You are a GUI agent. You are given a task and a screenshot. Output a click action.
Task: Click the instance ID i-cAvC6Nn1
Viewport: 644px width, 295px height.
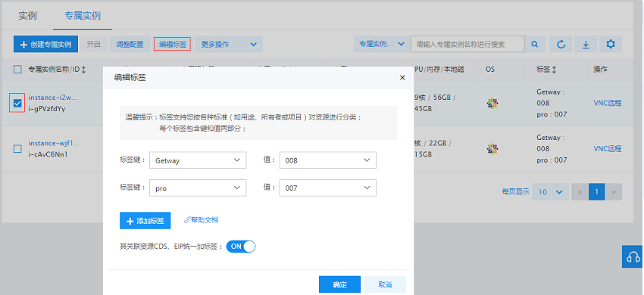[x=47, y=154]
